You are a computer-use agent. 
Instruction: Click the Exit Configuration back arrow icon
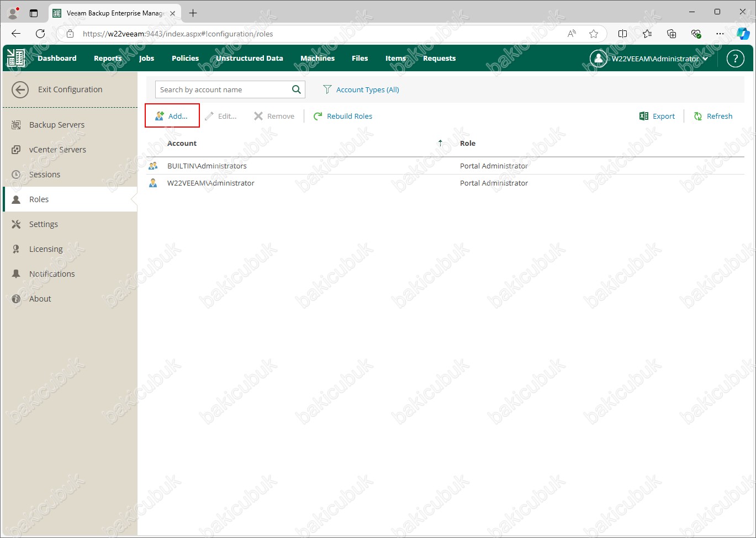(20, 89)
